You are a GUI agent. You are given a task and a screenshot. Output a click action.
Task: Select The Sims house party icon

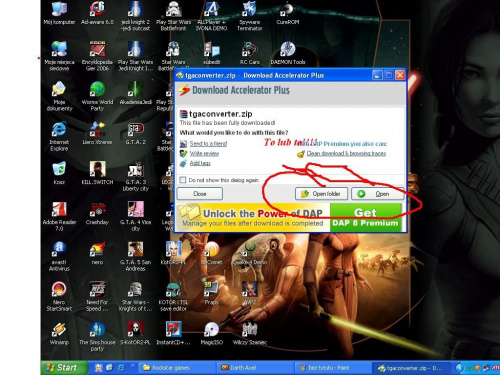(x=97, y=336)
